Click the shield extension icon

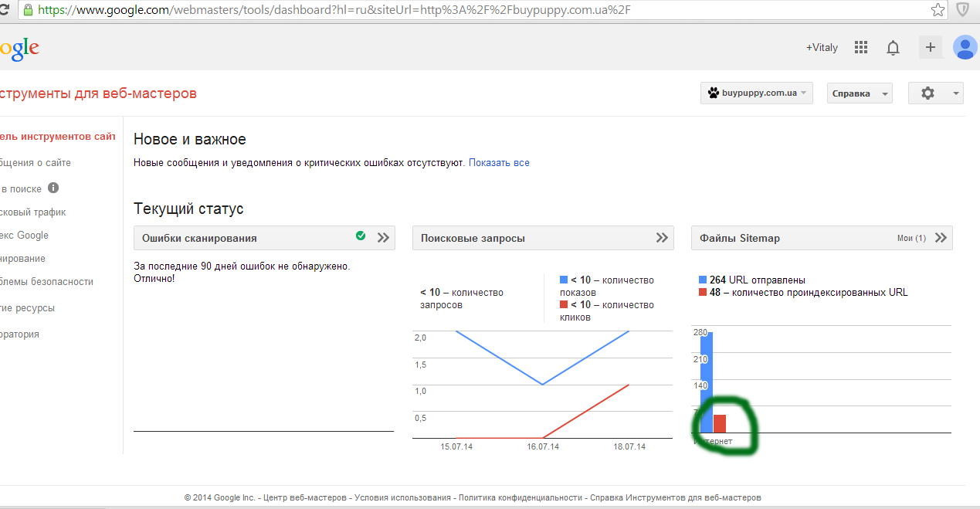963,10
